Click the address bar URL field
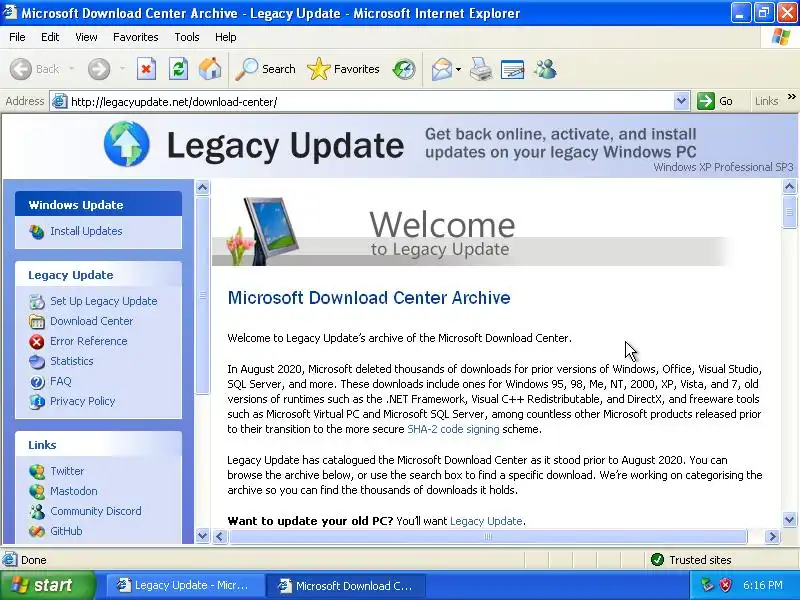Viewport: 800px width, 600px height. pyautogui.click(x=371, y=102)
